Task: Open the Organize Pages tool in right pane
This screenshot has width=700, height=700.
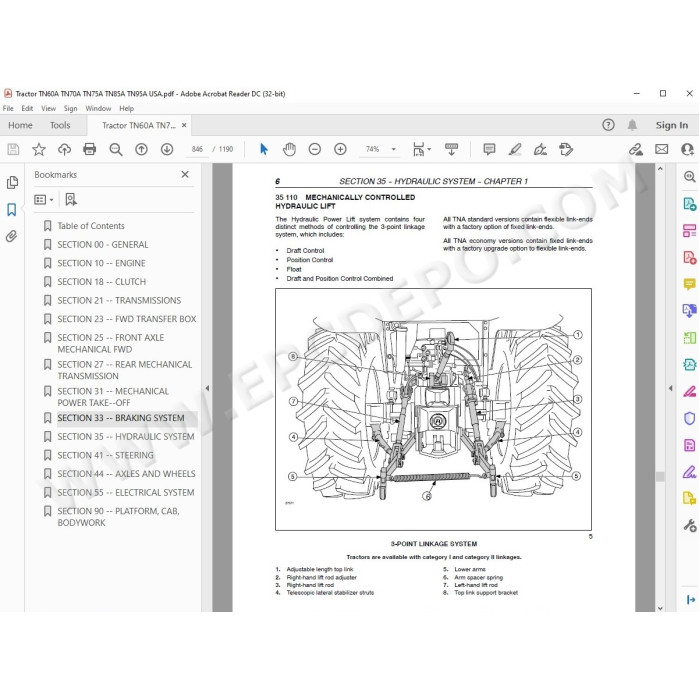Action: (x=690, y=338)
